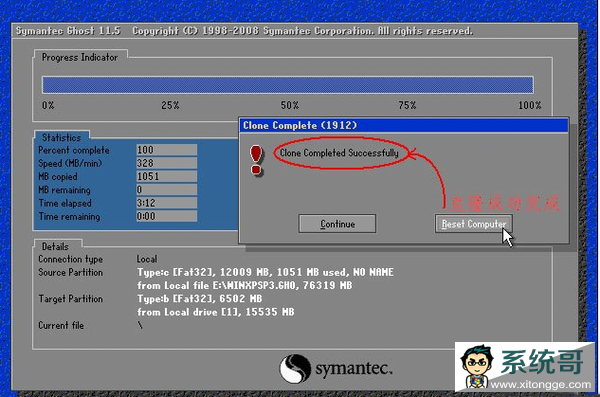
Task: Click the Continue button
Action: pos(337,224)
